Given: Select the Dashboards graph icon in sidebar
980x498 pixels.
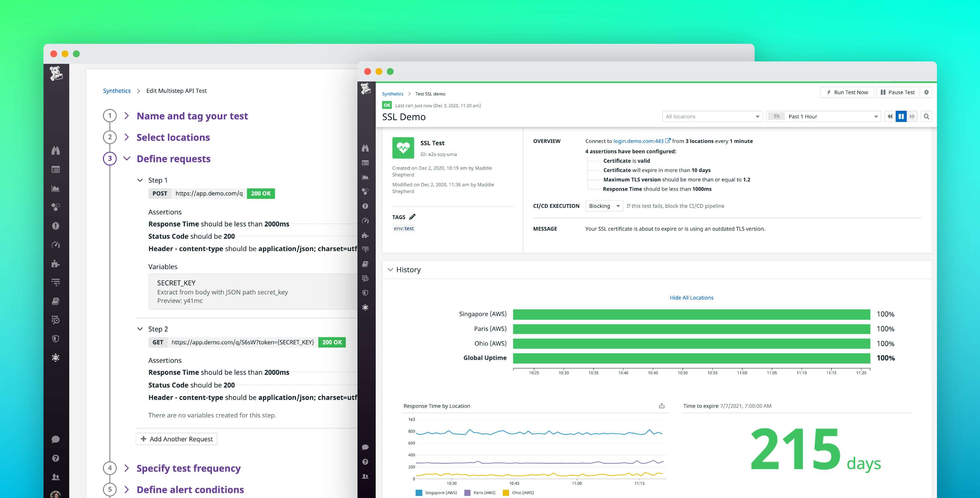Looking at the screenshot, I should point(56,188).
